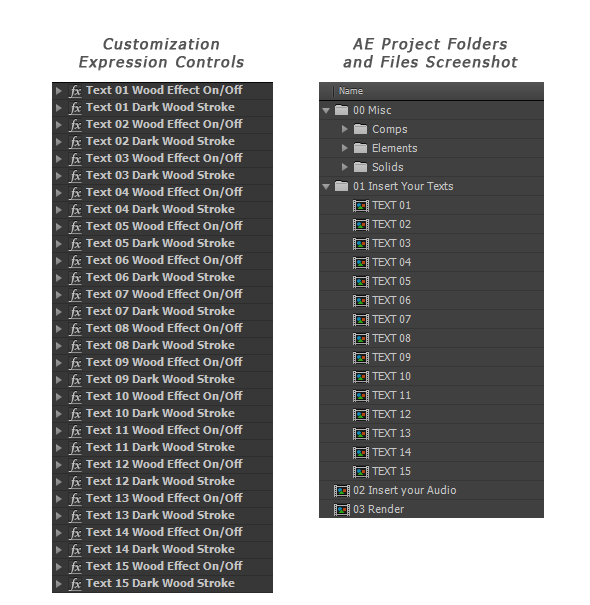
Task: Select the TEXT 03 composition icon
Action: click(x=361, y=243)
